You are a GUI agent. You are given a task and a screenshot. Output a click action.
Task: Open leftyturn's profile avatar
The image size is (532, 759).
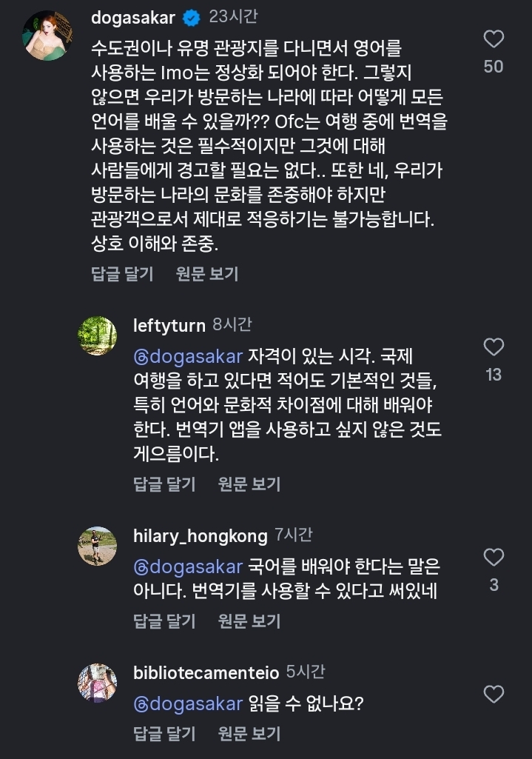click(98, 335)
